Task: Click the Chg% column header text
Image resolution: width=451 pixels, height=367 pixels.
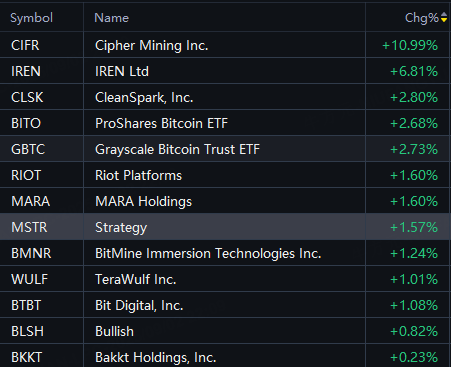Action: [422, 18]
